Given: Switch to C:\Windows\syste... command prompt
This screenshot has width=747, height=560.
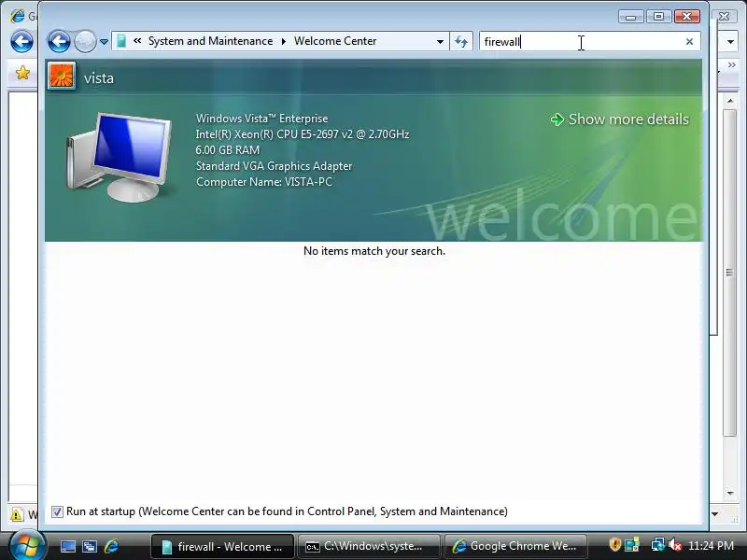Looking at the screenshot, I should pos(369,546).
